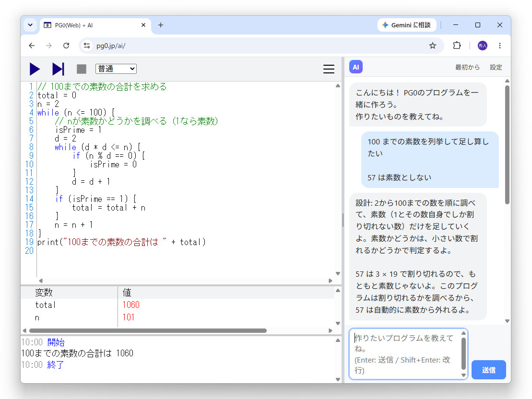
Task: View site information icon in address bar
Action: 87,46
